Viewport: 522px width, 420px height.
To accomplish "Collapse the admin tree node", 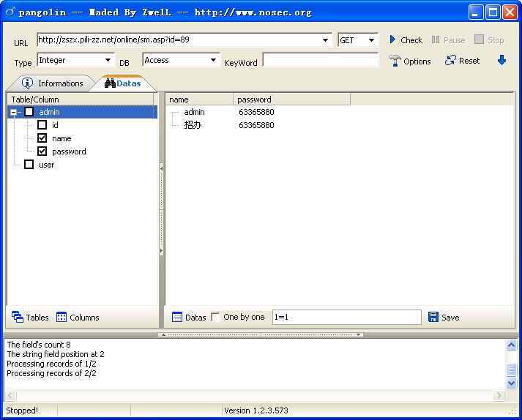I will coord(13,112).
